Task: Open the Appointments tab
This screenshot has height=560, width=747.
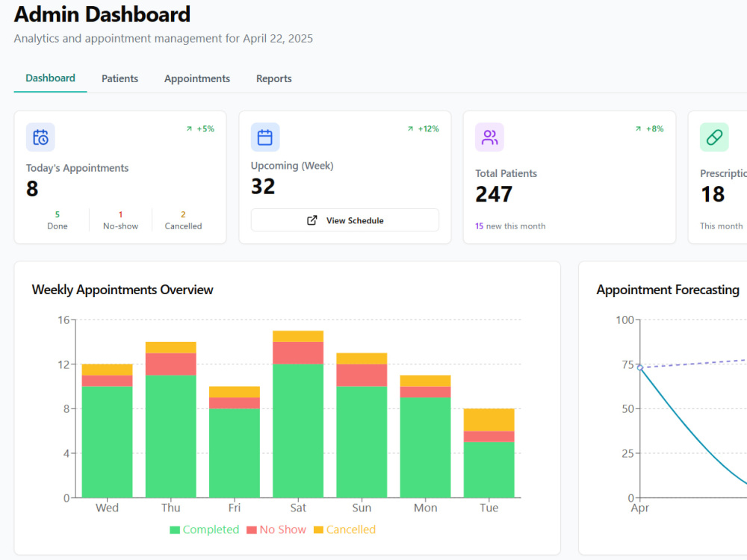Action: (x=197, y=78)
